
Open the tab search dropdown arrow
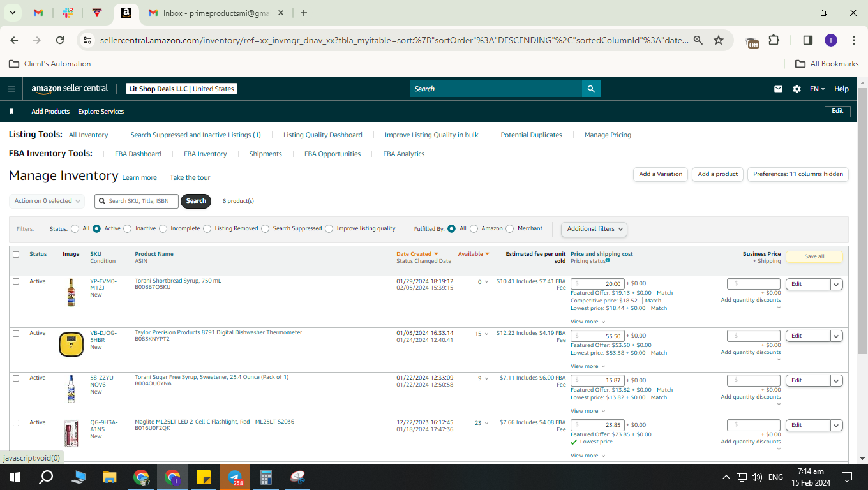point(13,13)
